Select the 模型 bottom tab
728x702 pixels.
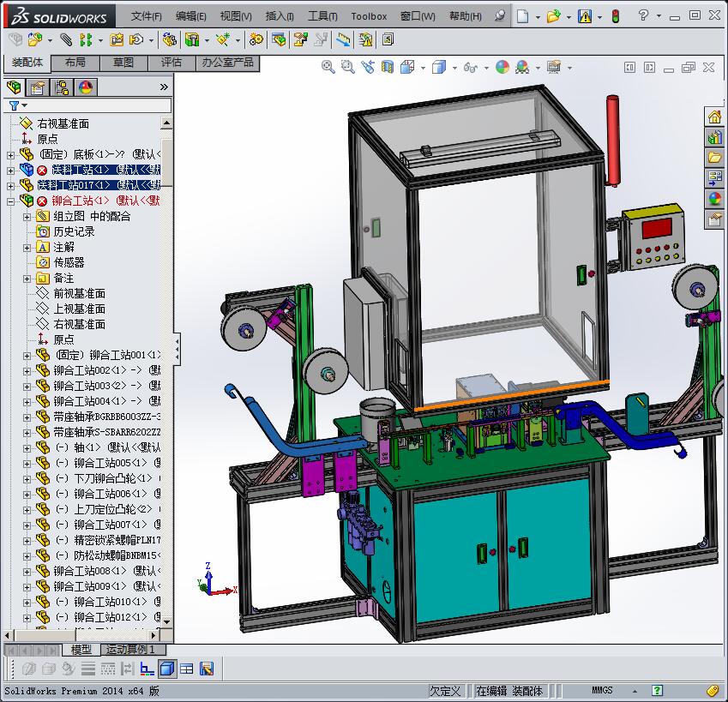[81, 650]
